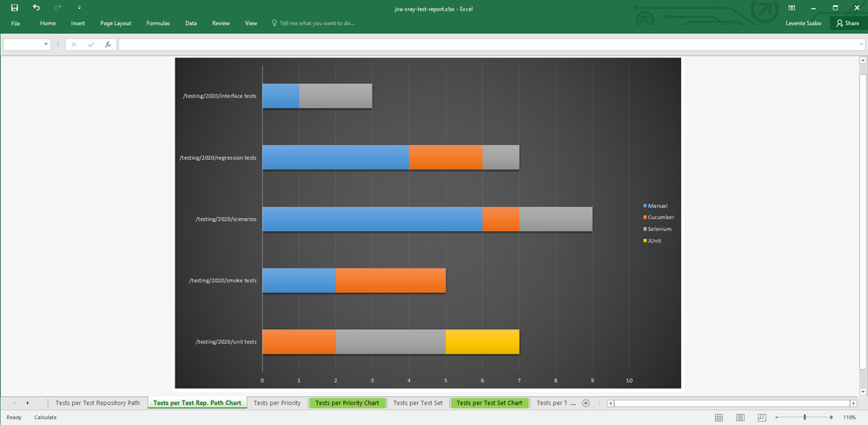Click inside the formula bar input
Screen dimensions: 868x425
coord(488,44)
